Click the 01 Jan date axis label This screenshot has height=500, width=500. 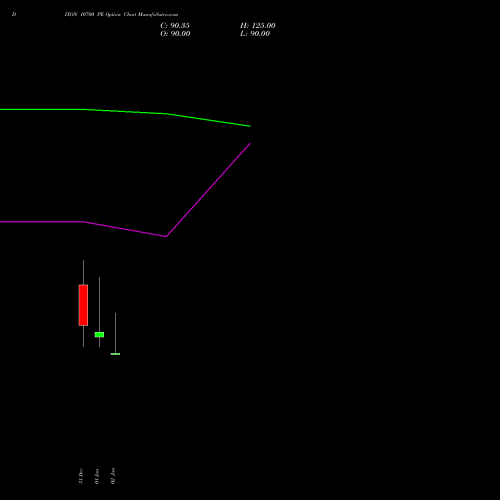tap(97, 476)
